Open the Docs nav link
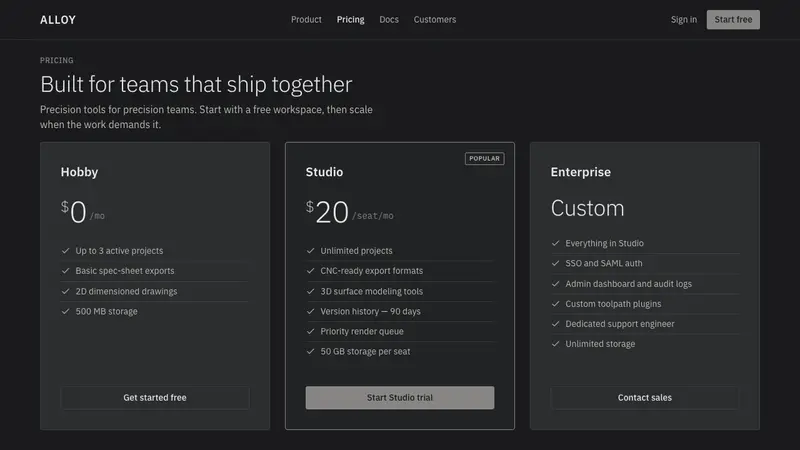Screen dimensions: 800x450 coord(389,19)
